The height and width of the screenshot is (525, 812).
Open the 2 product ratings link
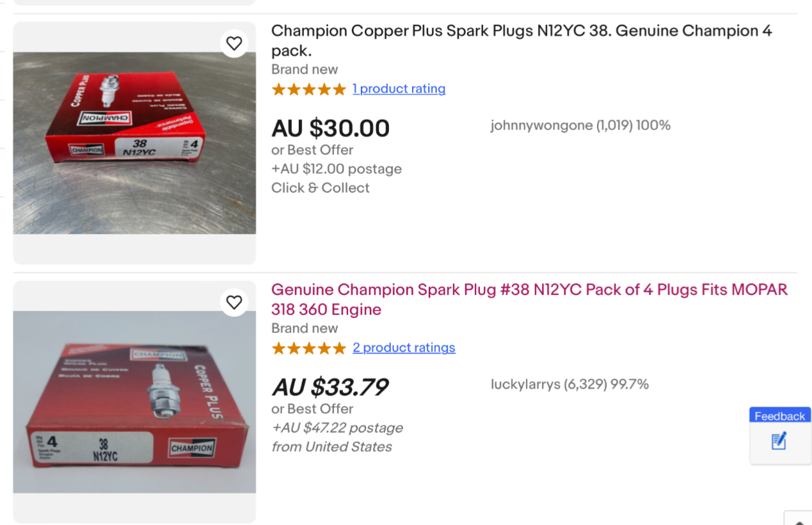point(404,348)
